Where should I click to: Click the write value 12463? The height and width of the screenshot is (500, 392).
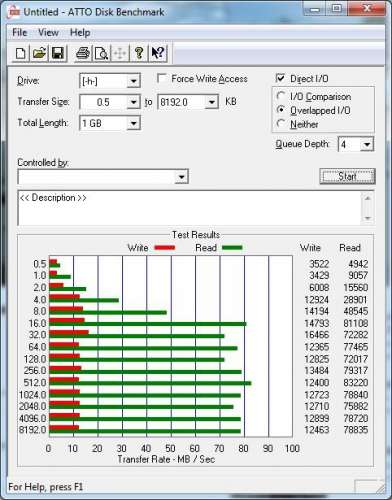[317, 430]
